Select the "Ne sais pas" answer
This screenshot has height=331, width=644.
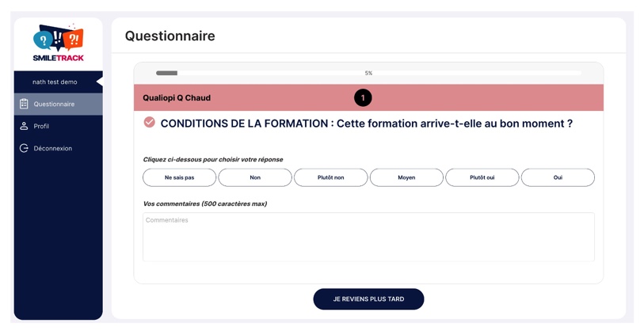(180, 177)
